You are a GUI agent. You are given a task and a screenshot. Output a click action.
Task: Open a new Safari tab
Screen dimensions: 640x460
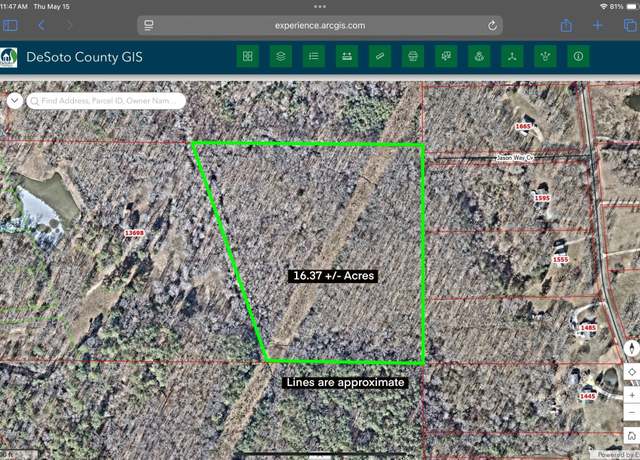[597, 25]
